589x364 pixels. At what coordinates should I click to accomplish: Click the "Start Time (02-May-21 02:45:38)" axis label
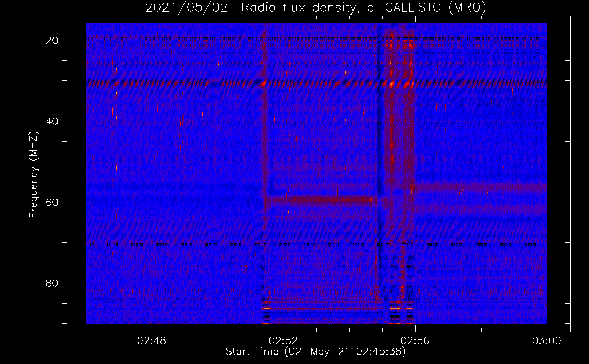point(316,352)
